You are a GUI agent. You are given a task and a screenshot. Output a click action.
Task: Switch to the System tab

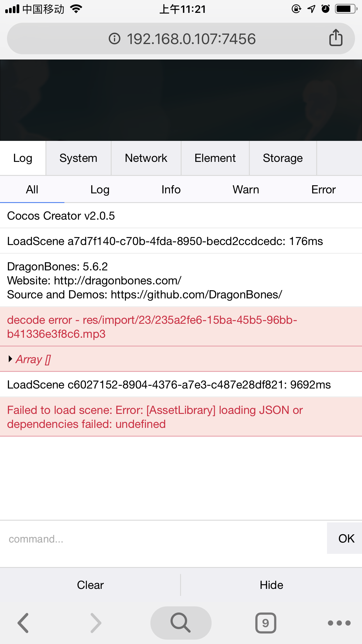point(78,158)
